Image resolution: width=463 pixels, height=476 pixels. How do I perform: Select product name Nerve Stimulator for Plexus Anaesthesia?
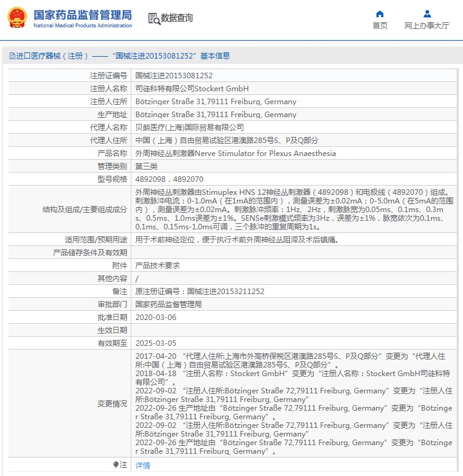click(236, 154)
